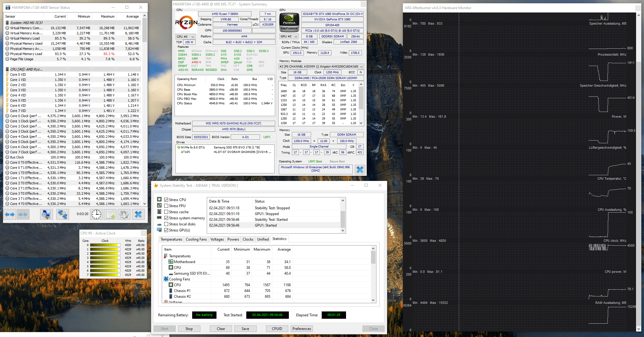Uncheck the Stress CPU checkbox
The height and width of the screenshot is (337, 644).
tap(166, 200)
